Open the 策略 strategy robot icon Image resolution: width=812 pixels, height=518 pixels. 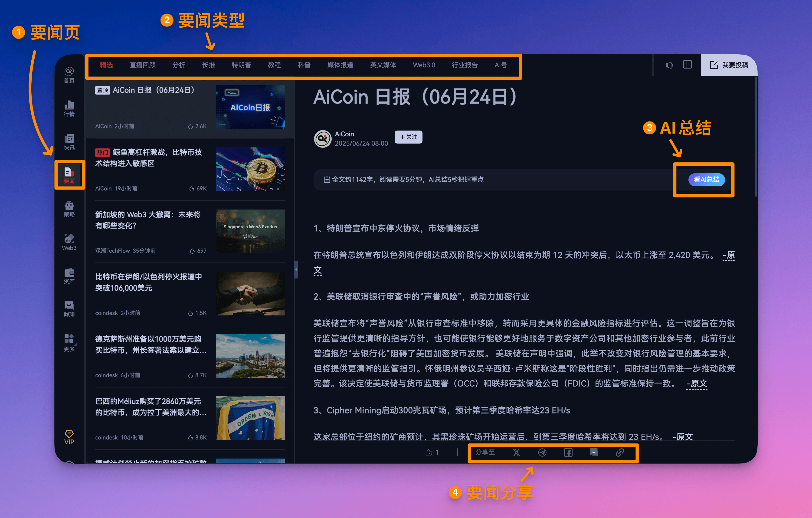click(x=69, y=209)
